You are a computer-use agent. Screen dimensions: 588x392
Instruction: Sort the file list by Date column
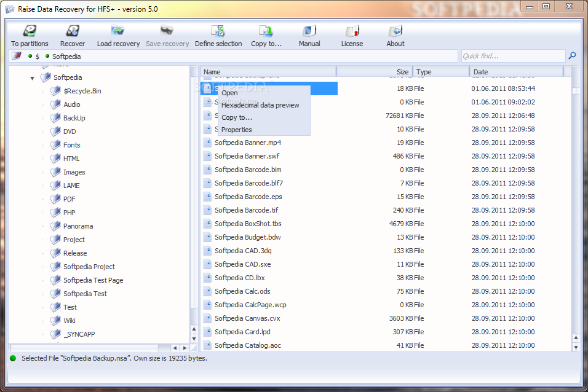517,71
